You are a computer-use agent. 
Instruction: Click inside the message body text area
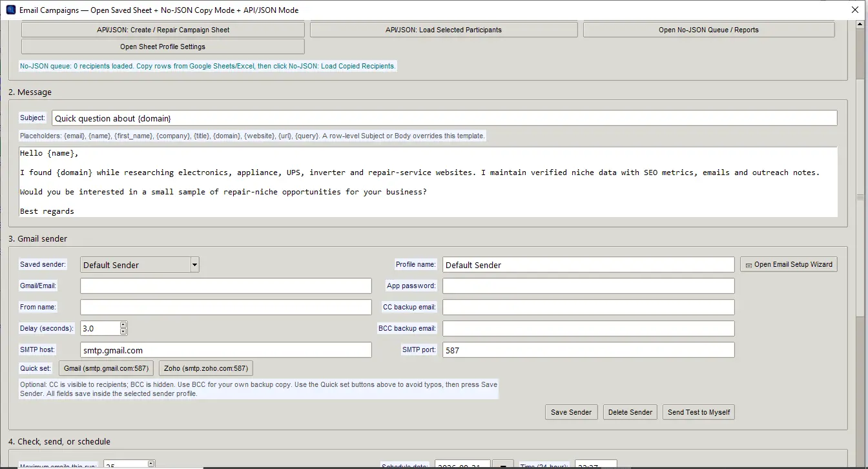pos(428,182)
